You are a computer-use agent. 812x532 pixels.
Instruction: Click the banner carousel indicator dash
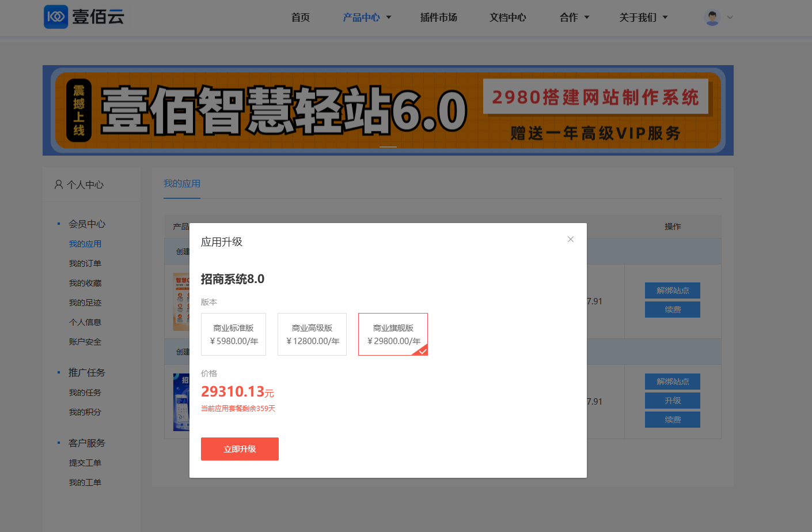coord(388,147)
